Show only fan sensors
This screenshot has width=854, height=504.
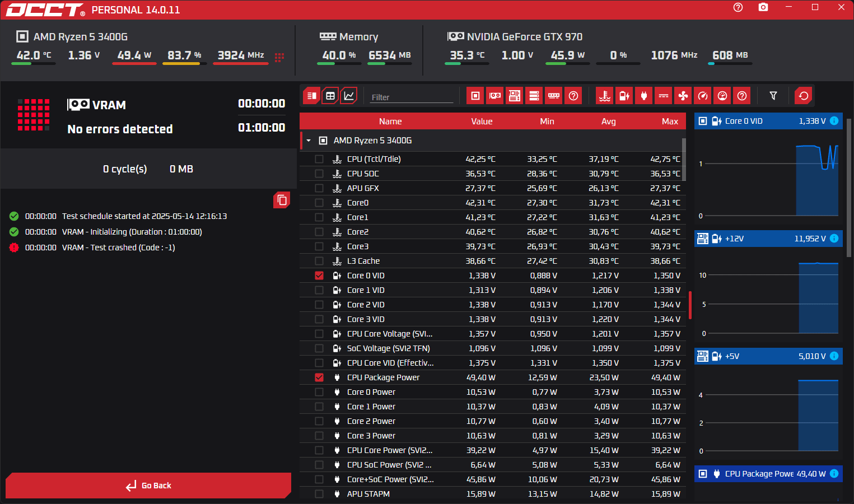pyautogui.click(x=683, y=96)
